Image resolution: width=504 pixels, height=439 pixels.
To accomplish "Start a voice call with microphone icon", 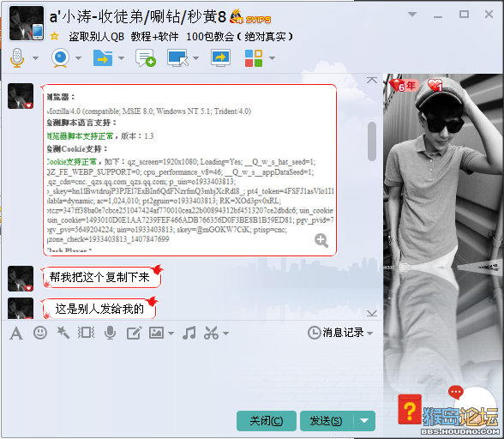I will (x=17, y=58).
